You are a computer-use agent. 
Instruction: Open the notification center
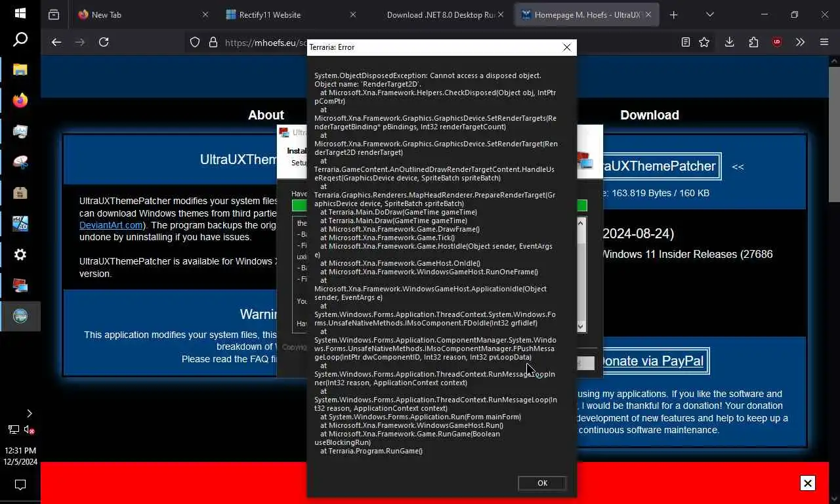20,485
